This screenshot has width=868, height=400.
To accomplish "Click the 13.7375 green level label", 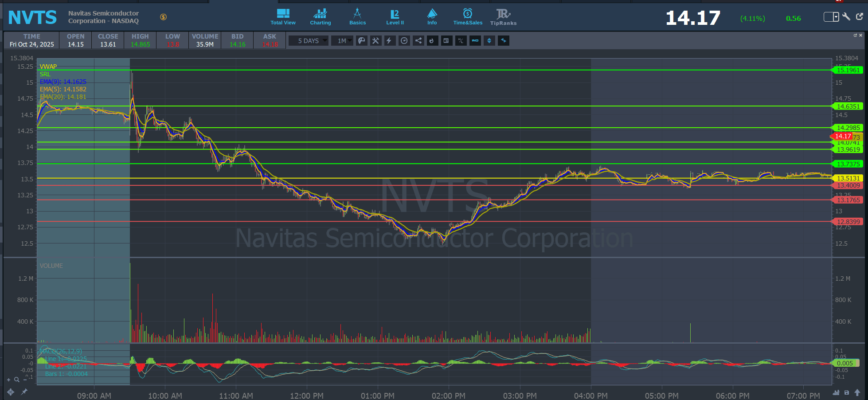I will point(848,164).
